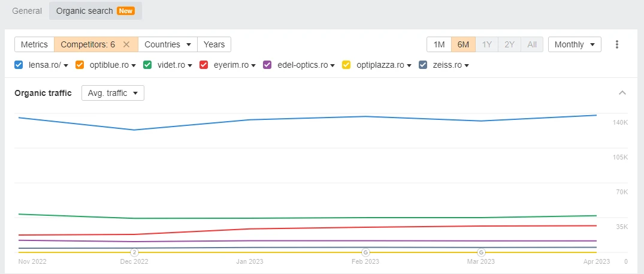The height and width of the screenshot is (274, 644).
Task: Open the optiplazza.ro dropdown arrow
Action: tap(409, 65)
